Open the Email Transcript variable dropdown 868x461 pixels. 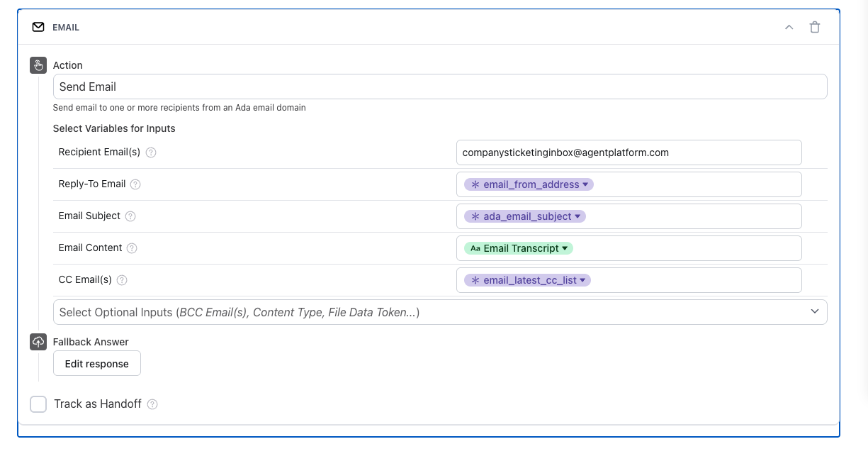[x=565, y=248]
